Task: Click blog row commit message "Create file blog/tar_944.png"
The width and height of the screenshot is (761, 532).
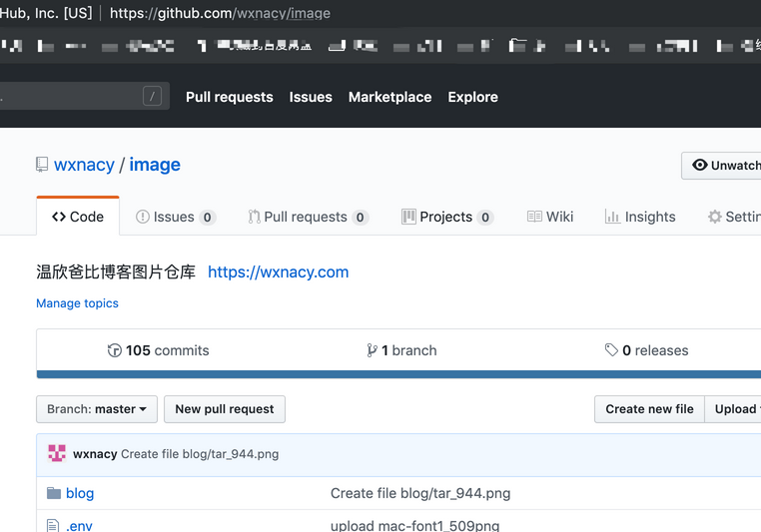Action: coord(420,493)
